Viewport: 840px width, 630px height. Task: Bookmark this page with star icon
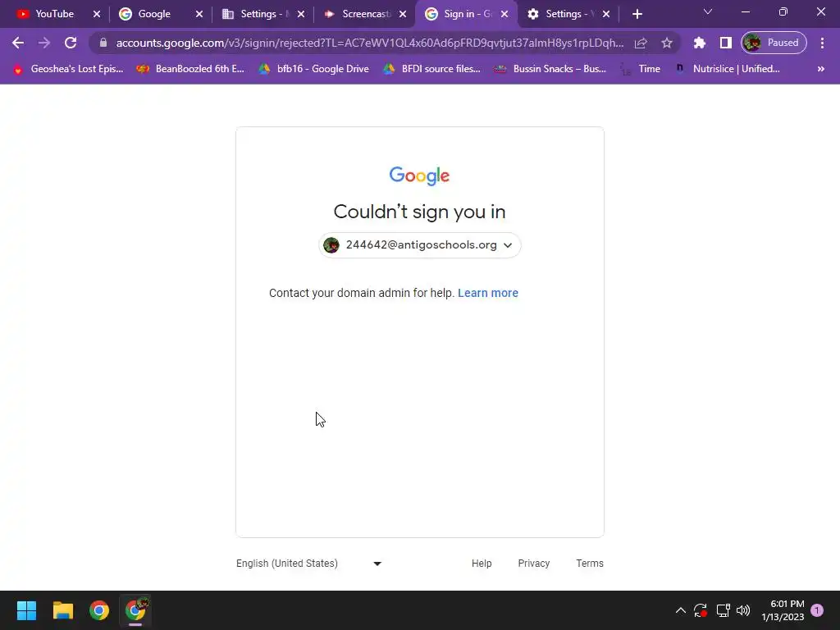666,43
